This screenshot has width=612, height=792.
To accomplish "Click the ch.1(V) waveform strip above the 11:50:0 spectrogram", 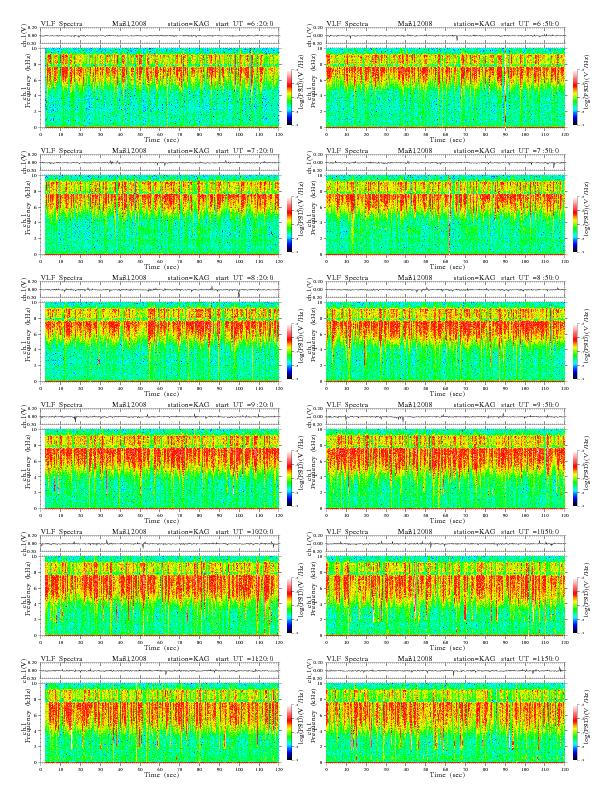I will 445,671.
